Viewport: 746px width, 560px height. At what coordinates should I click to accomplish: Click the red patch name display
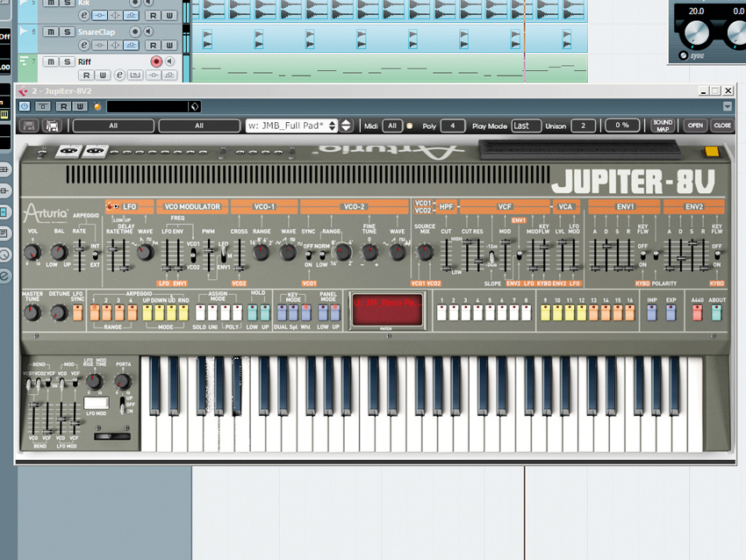[x=387, y=310]
